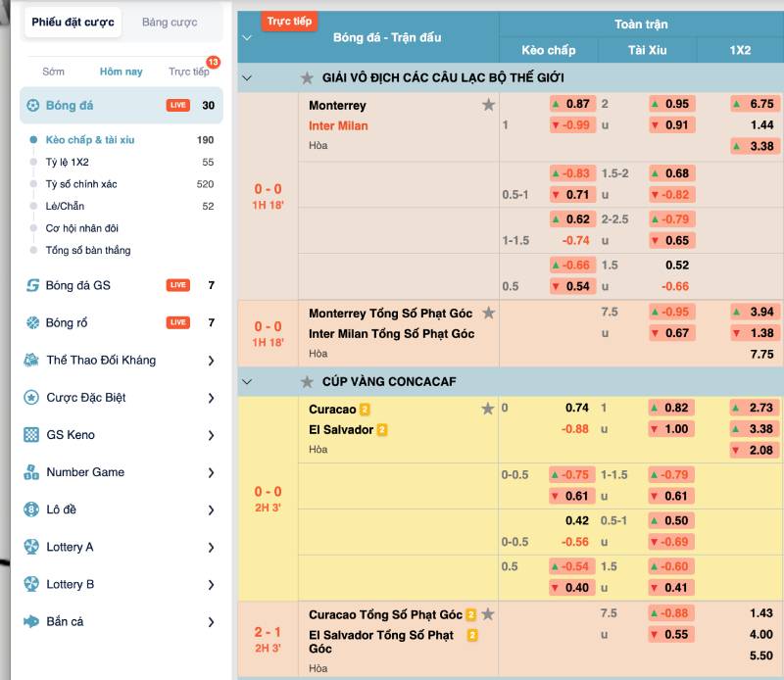Select Inter Milan 1X2 odds 1.44
The width and height of the screenshot is (784, 680).
[761, 125]
